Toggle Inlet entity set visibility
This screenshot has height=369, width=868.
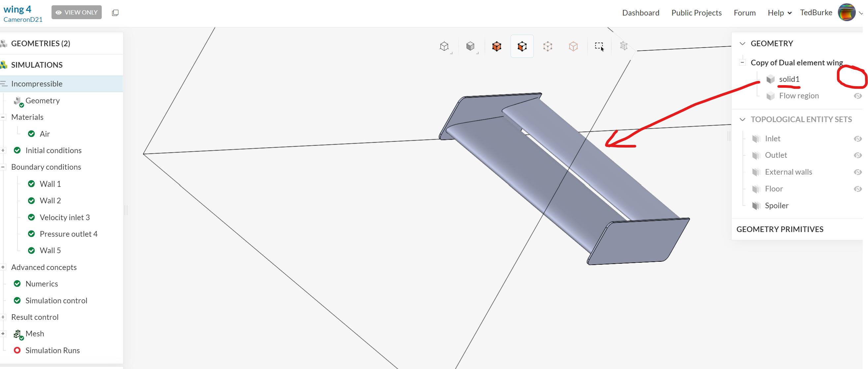coord(857,139)
